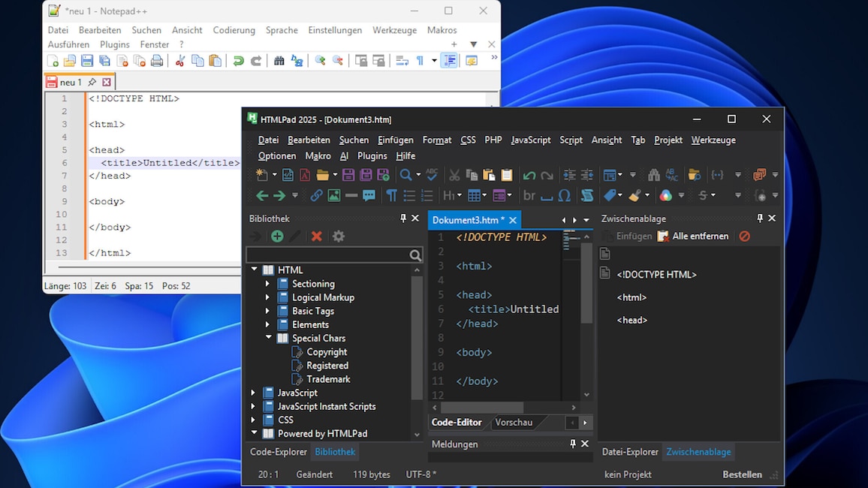Image resolution: width=868 pixels, height=488 pixels.
Task: Click the Einfügen button in Zwischenablage
Action: click(x=627, y=236)
